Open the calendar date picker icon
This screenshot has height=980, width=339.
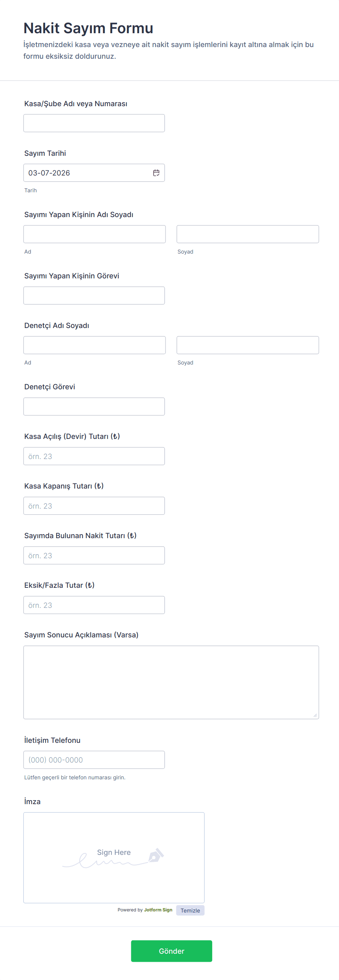(x=156, y=173)
